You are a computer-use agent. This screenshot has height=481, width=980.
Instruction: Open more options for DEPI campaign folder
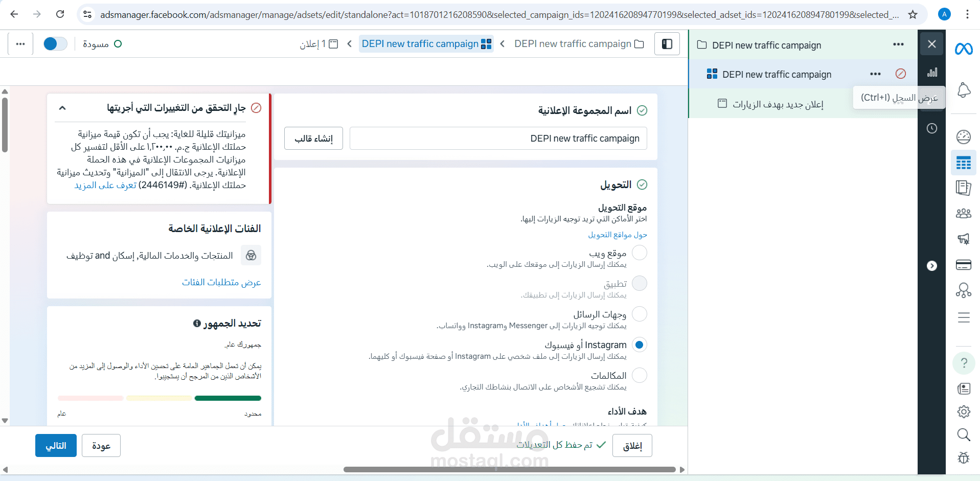coord(898,44)
